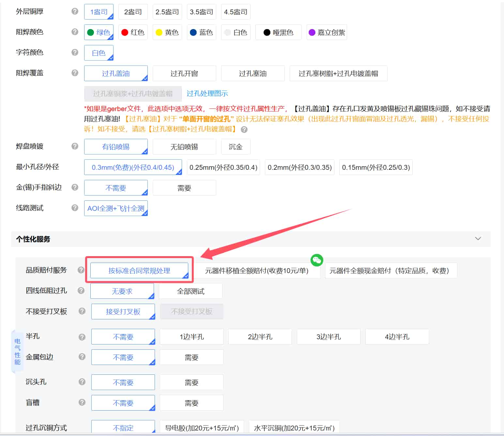Open help tooltip for 焊盘喷镀
This screenshot has width=504, height=436.
click(74, 146)
